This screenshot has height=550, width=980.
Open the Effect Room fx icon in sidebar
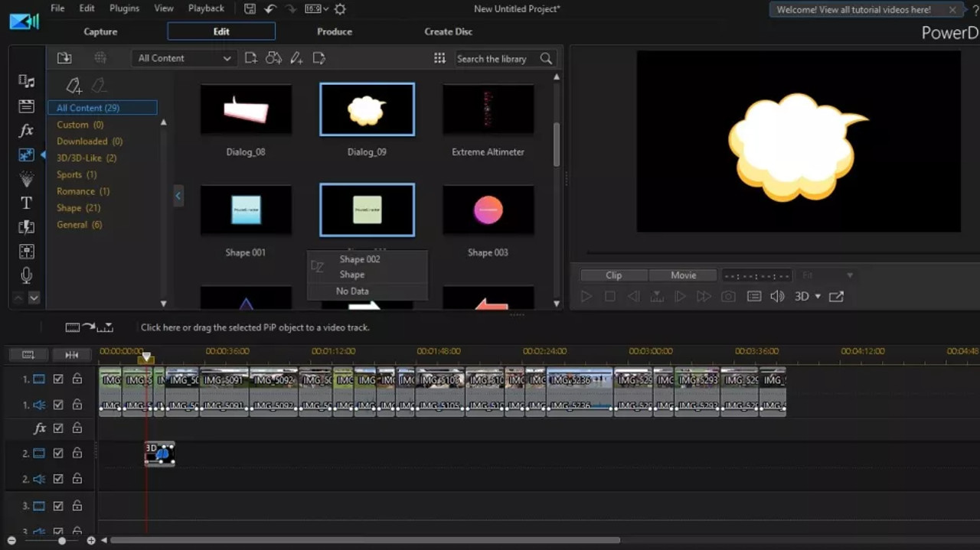coord(26,131)
